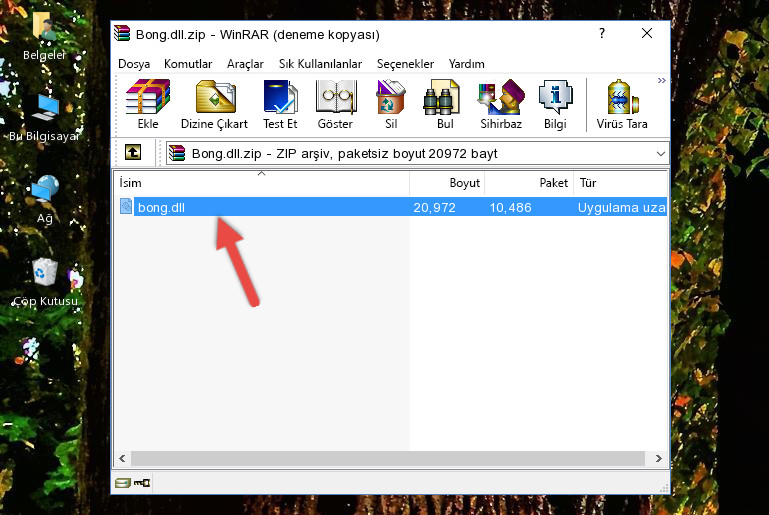Click the WinRAR title bar icon
Screen dimensions: 769x515
(122, 34)
